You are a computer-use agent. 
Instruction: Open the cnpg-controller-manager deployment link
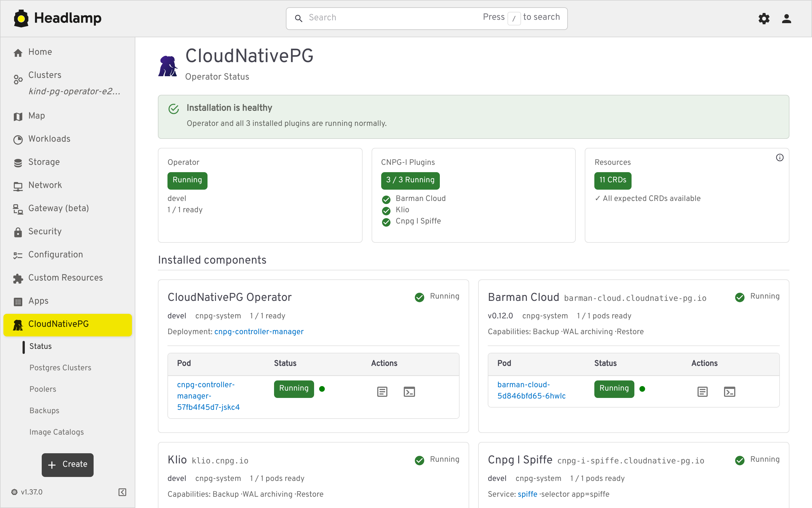259,332
